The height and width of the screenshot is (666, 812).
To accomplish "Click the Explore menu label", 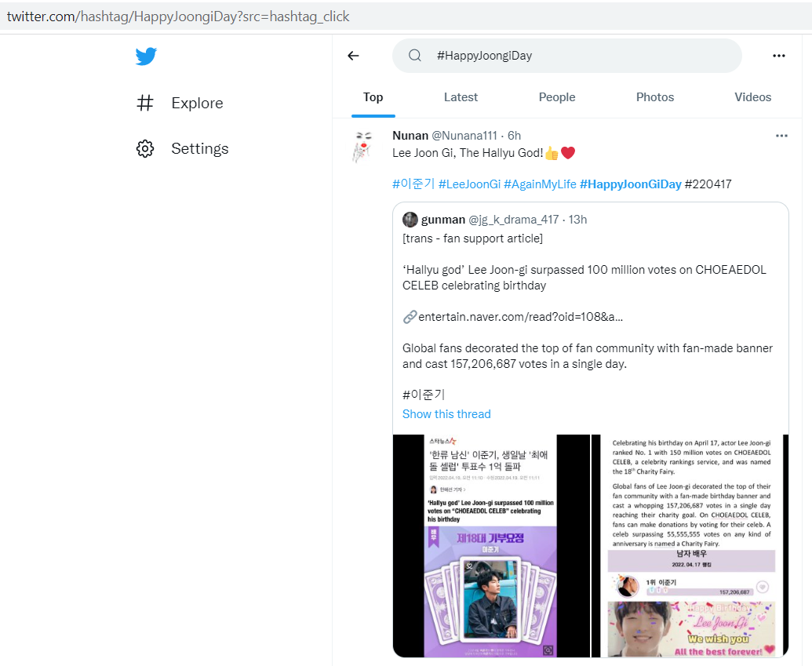I will (x=197, y=103).
